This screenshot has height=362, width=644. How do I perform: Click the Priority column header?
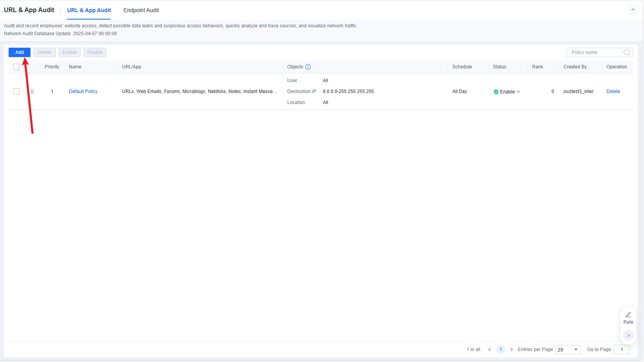pyautogui.click(x=52, y=67)
